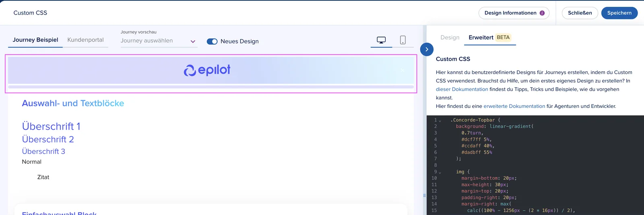
Task: Open Journey auswählen dropdown
Action: tap(159, 41)
